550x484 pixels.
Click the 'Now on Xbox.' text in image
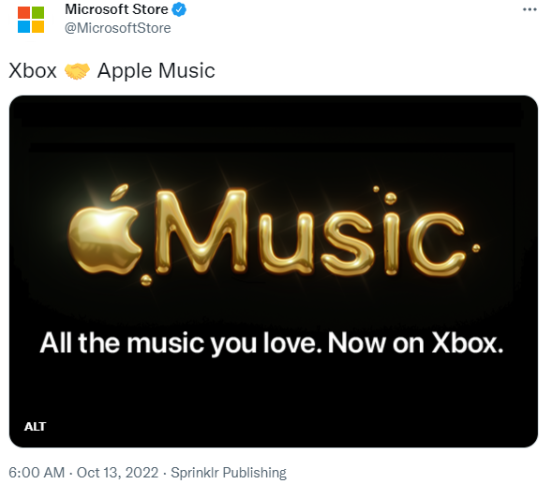click(415, 343)
